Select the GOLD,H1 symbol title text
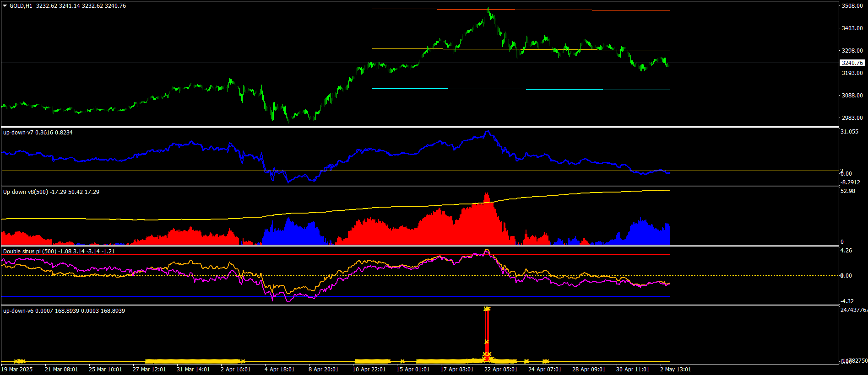Image resolution: width=868 pixels, height=375 pixels. [21, 6]
